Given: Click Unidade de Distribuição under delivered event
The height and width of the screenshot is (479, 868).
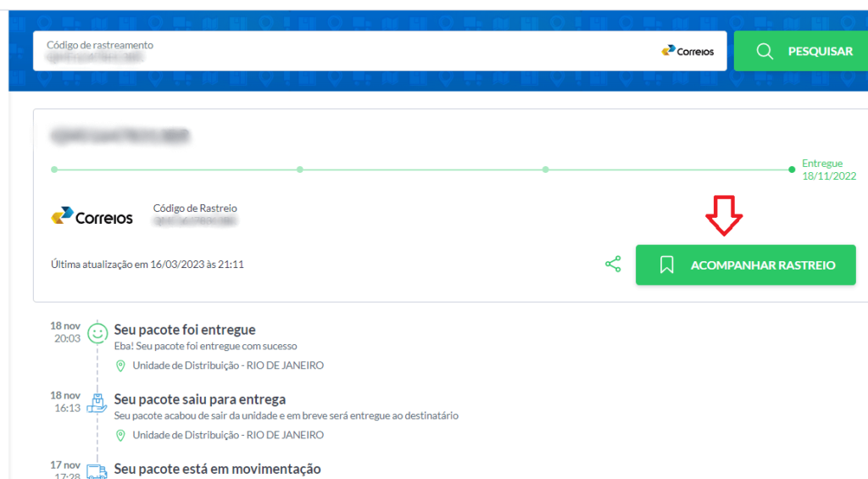Looking at the screenshot, I should tap(228, 365).
